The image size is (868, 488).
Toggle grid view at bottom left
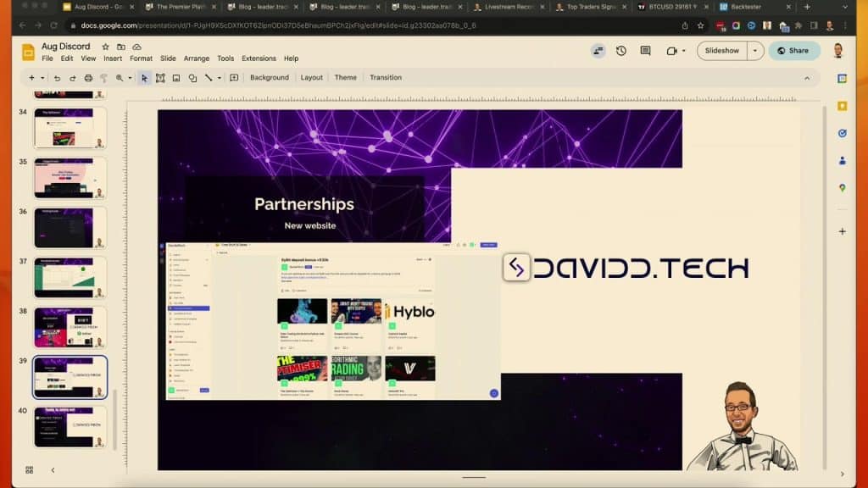pos(29,470)
